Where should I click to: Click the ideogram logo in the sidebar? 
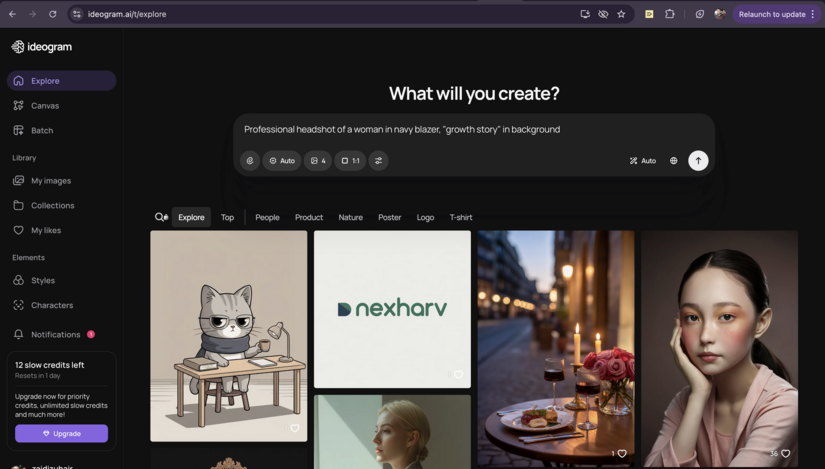pos(42,47)
